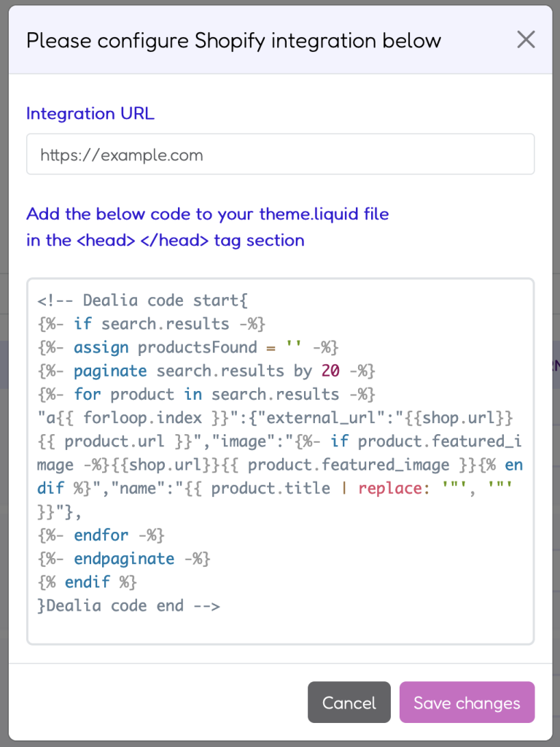Close the Shopify integration dialog
The height and width of the screenshot is (747, 560).
pyautogui.click(x=526, y=39)
